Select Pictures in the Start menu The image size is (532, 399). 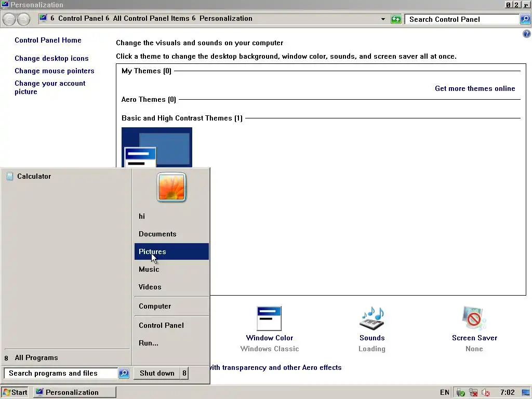click(x=171, y=251)
